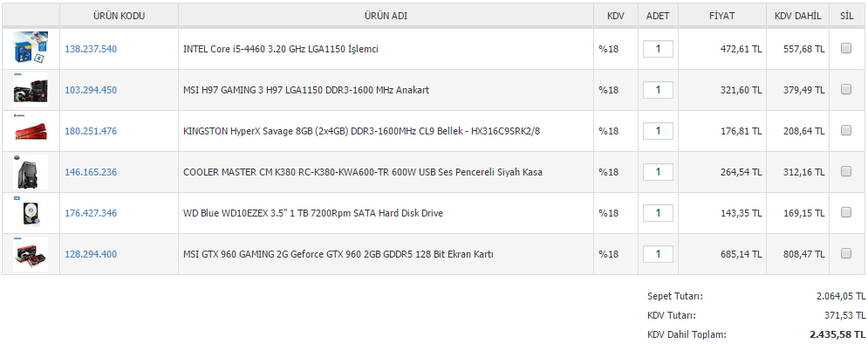Open the MSI H97 motherboard product image

(31, 90)
